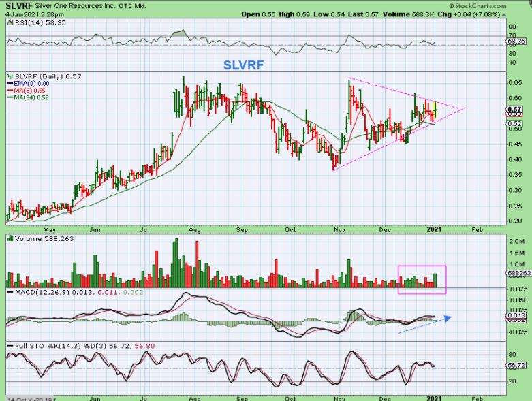Click the apex of the pink triangle pattern

pos(466,108)
